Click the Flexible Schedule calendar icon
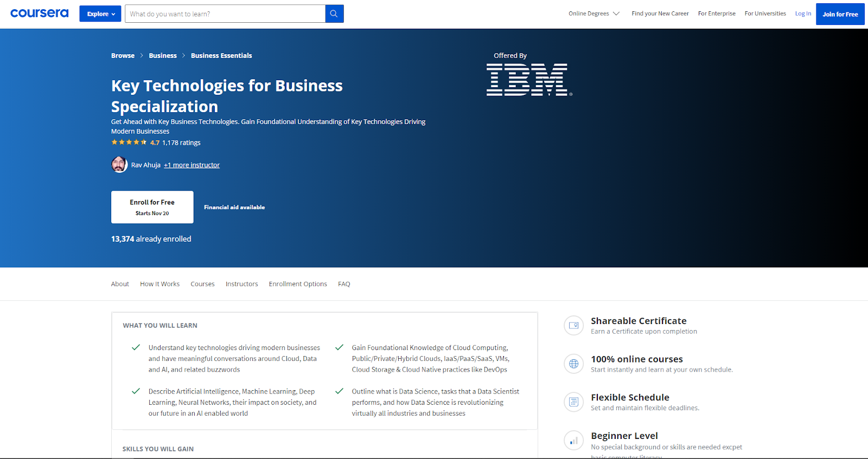The width and height of the screenshot is (868, 459). (x=573, y=402)
